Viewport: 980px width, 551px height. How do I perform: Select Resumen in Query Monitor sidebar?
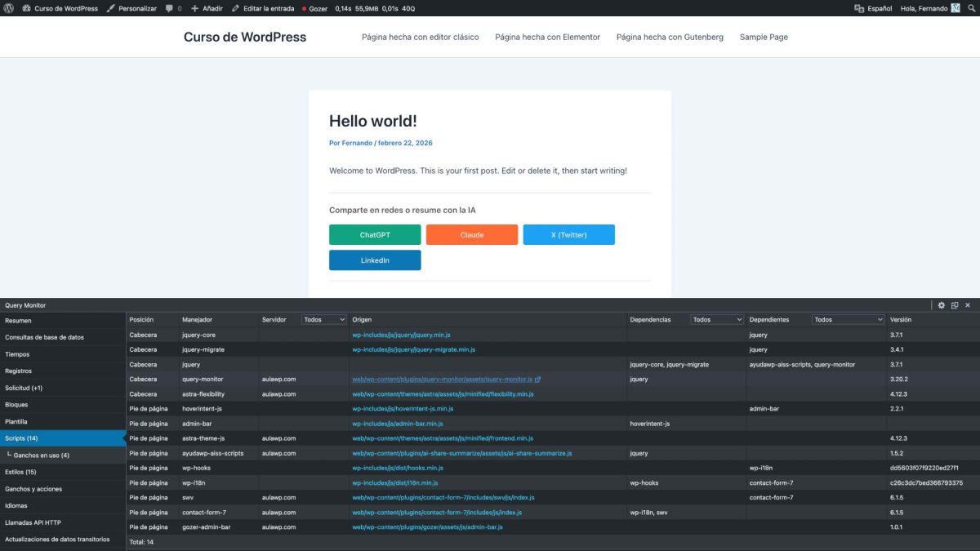[63, 321]
